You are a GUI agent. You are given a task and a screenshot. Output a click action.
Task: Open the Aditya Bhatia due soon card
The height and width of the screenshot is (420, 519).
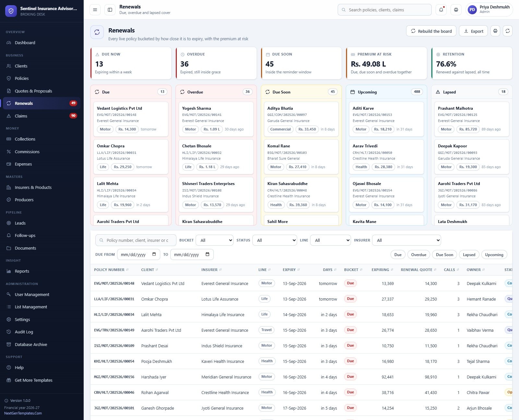(301, 119)
